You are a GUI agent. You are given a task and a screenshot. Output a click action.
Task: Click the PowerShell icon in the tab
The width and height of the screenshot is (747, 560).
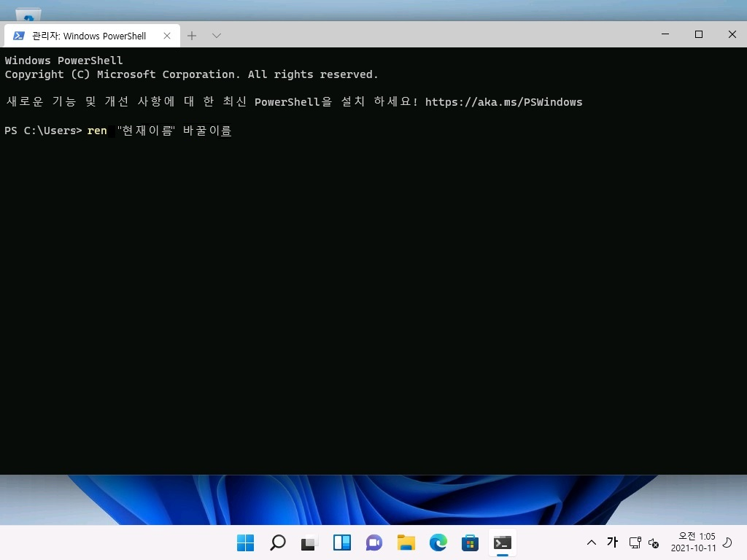coord(18,36)
